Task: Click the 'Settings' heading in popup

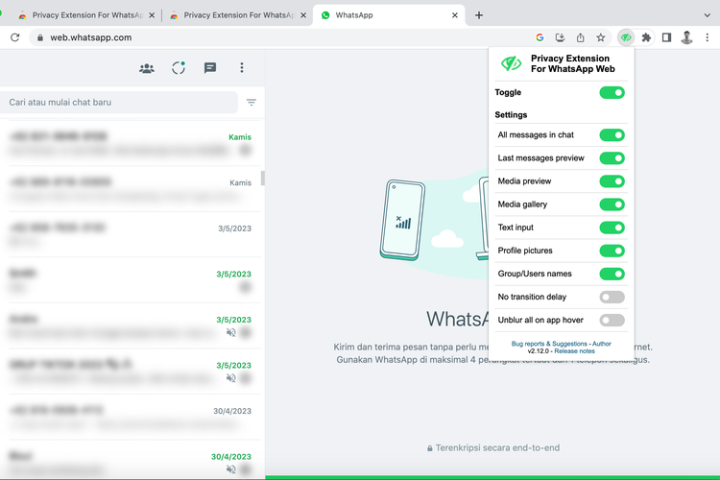Action: 511,115
